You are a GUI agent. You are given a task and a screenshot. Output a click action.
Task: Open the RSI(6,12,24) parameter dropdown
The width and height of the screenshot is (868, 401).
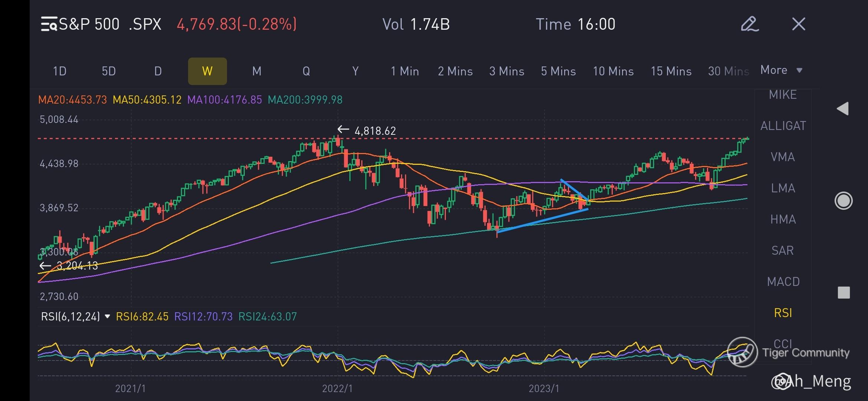click(76, 316)
